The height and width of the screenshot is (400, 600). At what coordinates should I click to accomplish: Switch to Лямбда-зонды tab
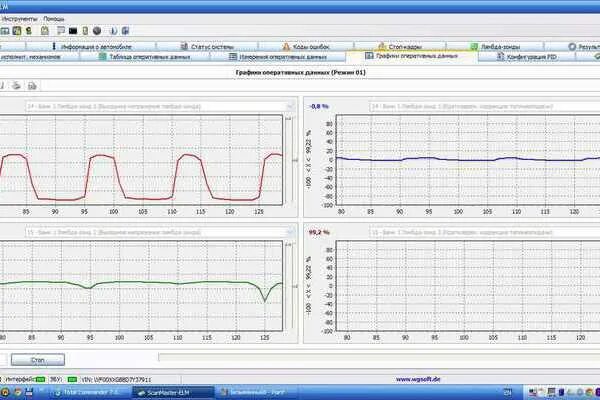[x=495, y=47]
